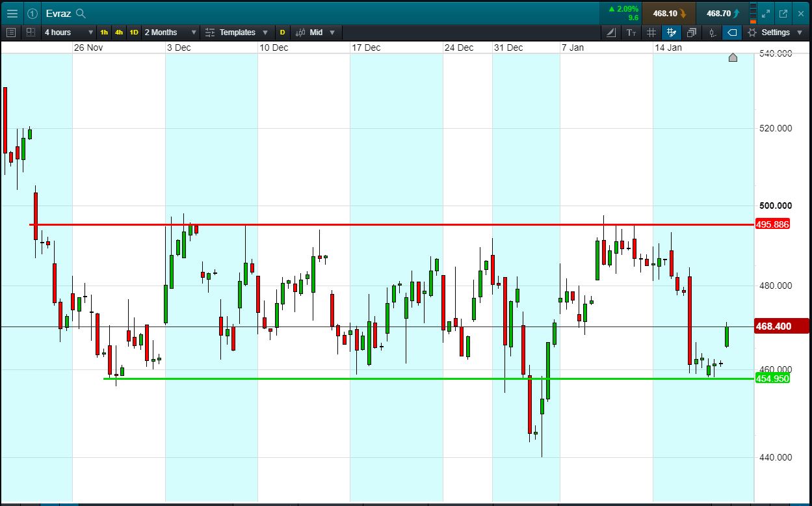812x506 pixels.
Task: Click the 17 Dec date label
Action: click(366, 47)
